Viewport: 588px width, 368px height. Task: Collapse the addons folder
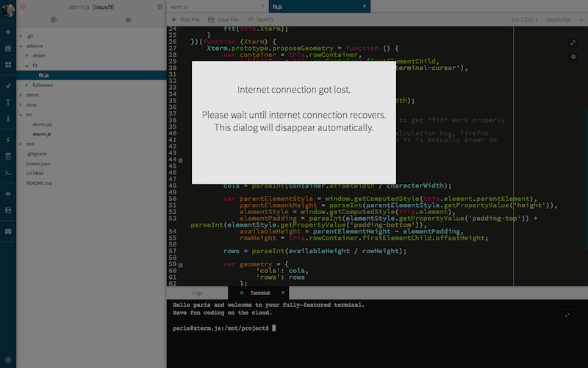pos(21,46)
